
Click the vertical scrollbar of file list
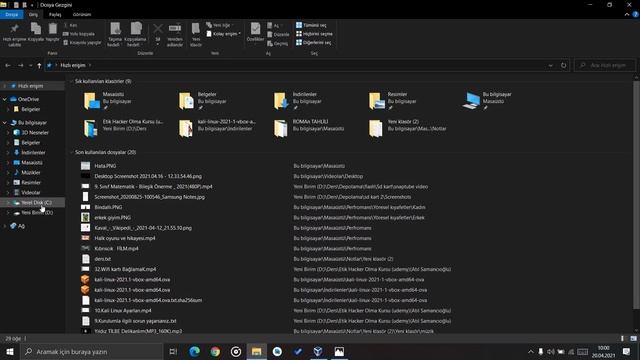click(636, 195)
